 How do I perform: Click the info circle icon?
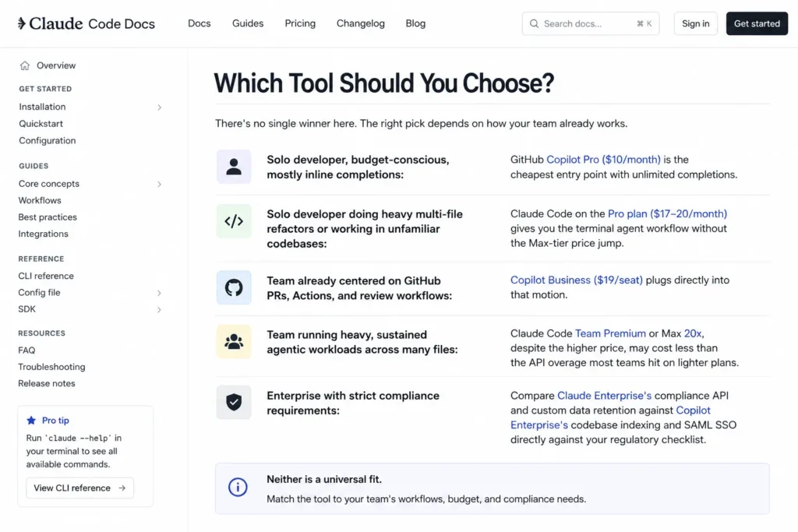pyautogui.click(x=238, y=488)
